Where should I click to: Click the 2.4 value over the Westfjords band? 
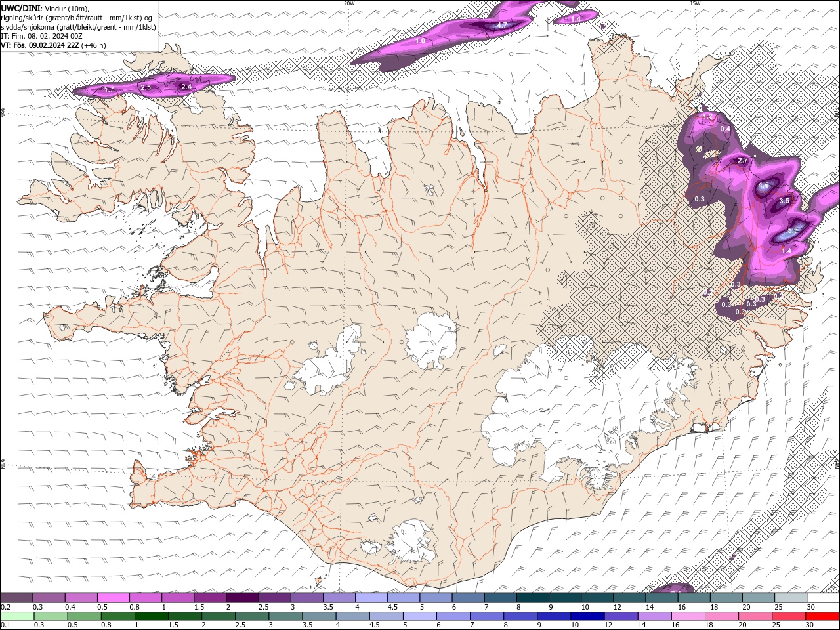[x=186, y=86]
